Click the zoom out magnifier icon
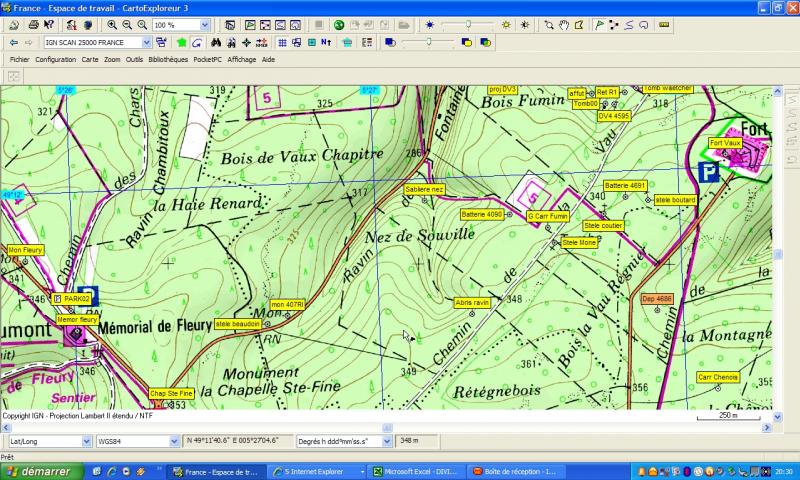 (x=127, y=24)
